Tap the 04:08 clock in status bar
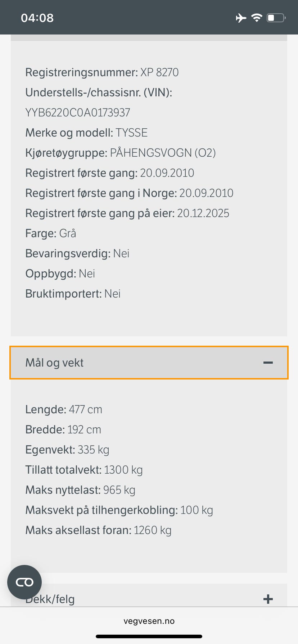Screen dimensions: 298x644 (x=37, y=18)
